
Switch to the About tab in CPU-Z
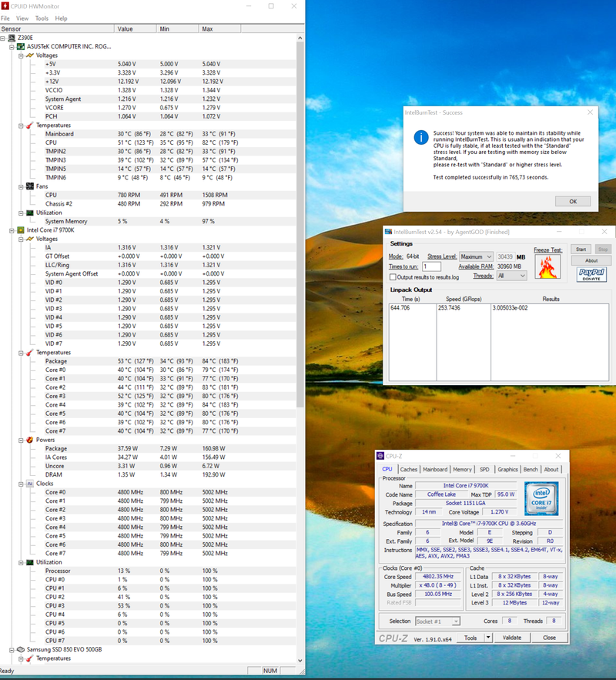551,469
